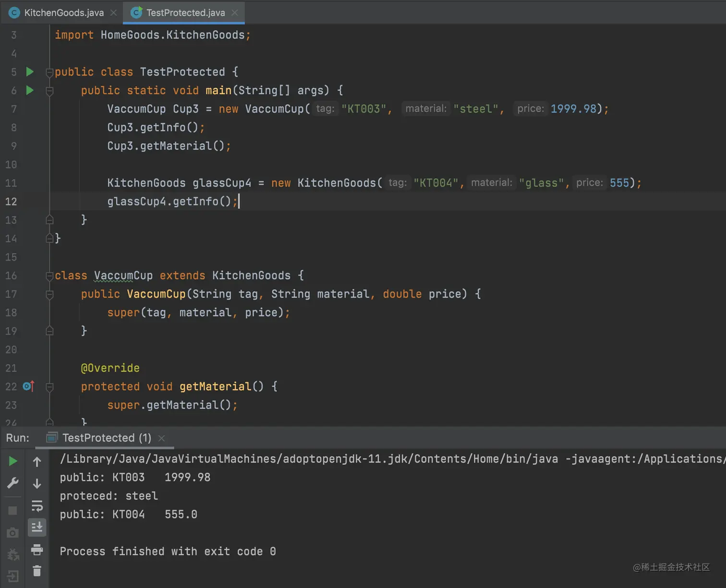Close the TestProtected.java editor tab
The image size is (726, 588).
pos(235,12)
